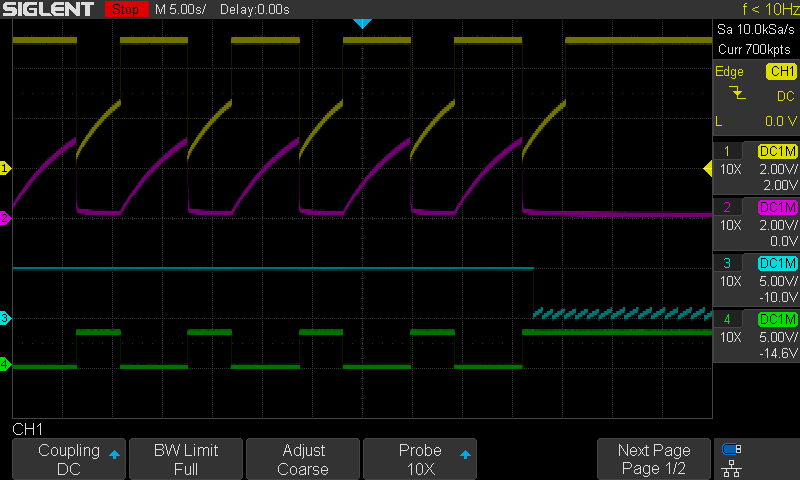Go to Next Page 1/2
Image resolution: width=800 pixels, height=480 pixels.
[x=654, y=459]
